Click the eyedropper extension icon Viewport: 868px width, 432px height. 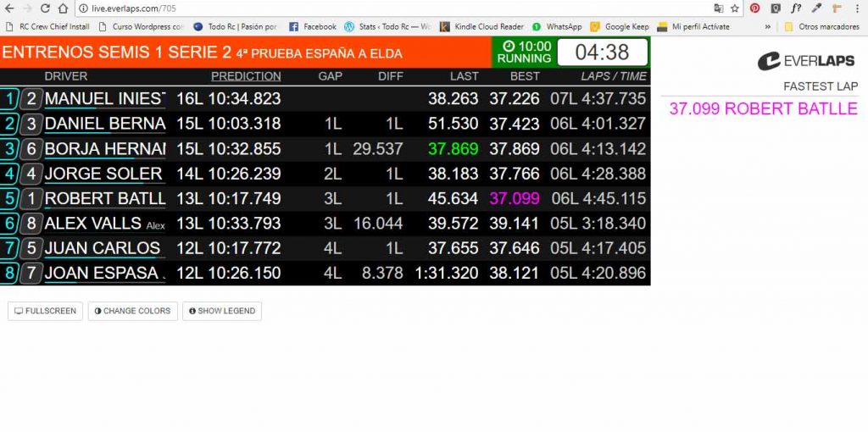click(816, 8)
